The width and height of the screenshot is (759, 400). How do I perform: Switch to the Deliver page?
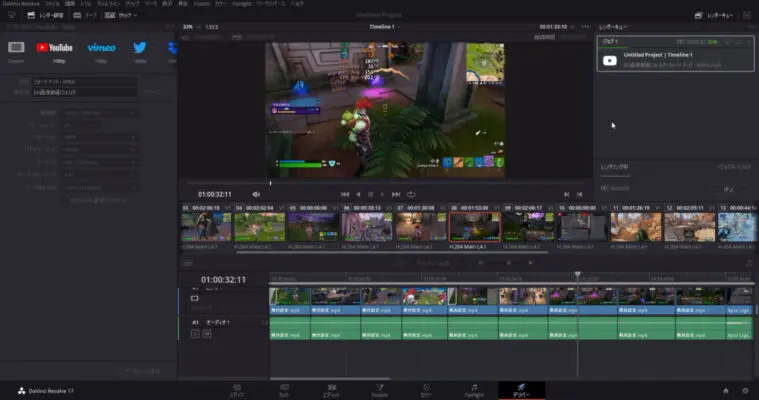[x=521, y=390]
